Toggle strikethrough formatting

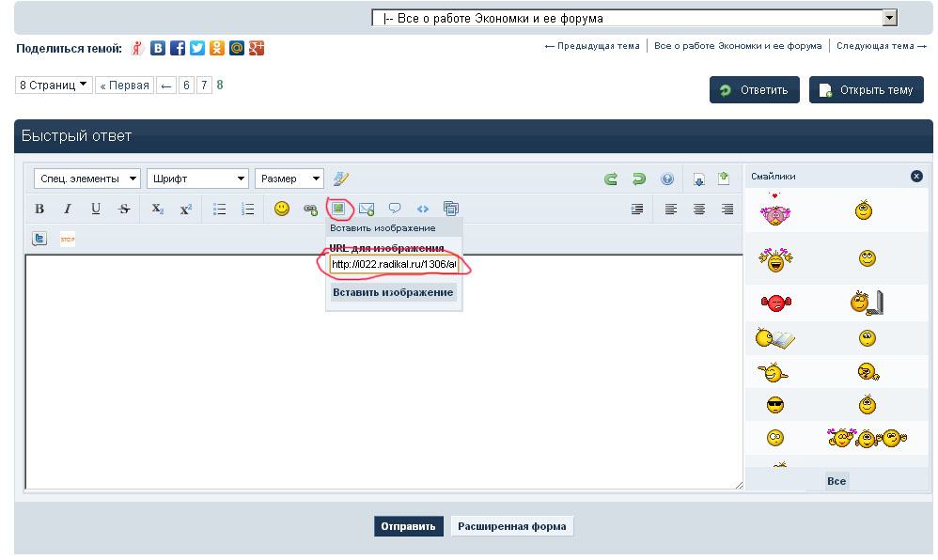click(124, 209)
